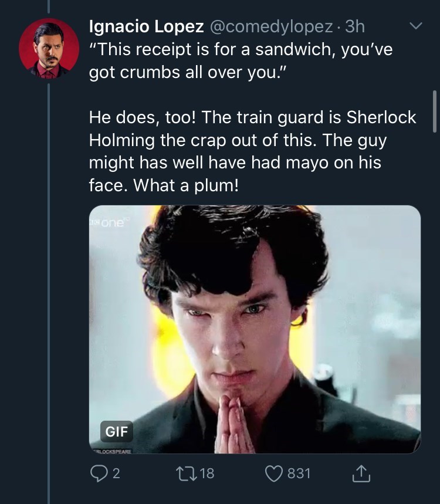The image size is (440, 504).
Task: Open Ignacio Lopez's profile picture
Action: (48, 49)
